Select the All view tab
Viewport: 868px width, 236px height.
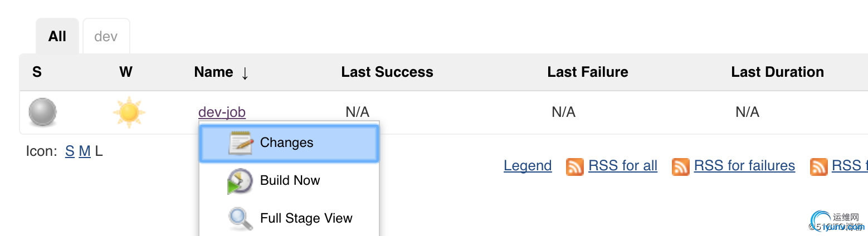pyautogui.click(x=57, y=36)
